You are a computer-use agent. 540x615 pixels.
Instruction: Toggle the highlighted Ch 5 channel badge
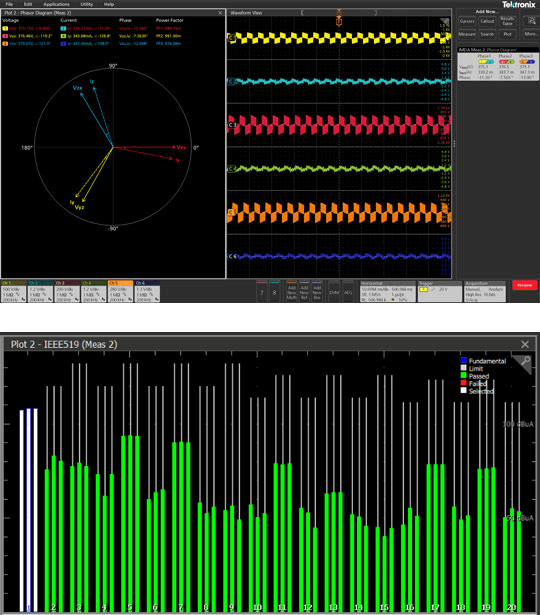(120, 291)
